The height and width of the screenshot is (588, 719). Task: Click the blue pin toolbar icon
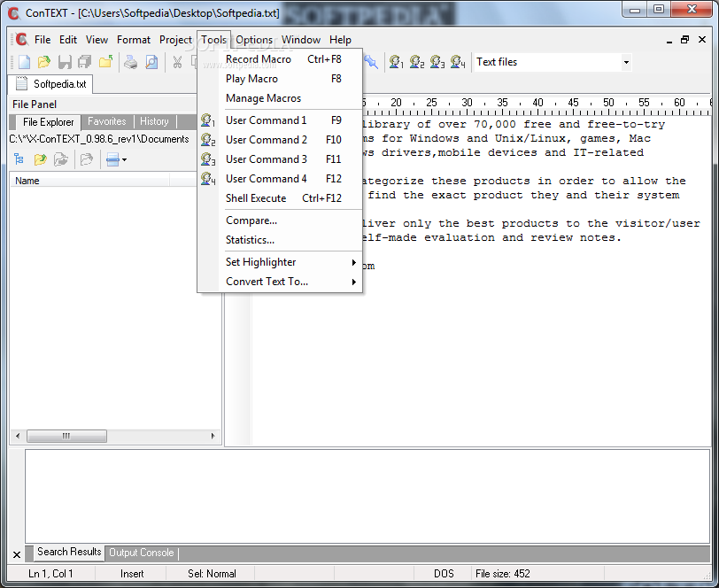coord(371,62)
